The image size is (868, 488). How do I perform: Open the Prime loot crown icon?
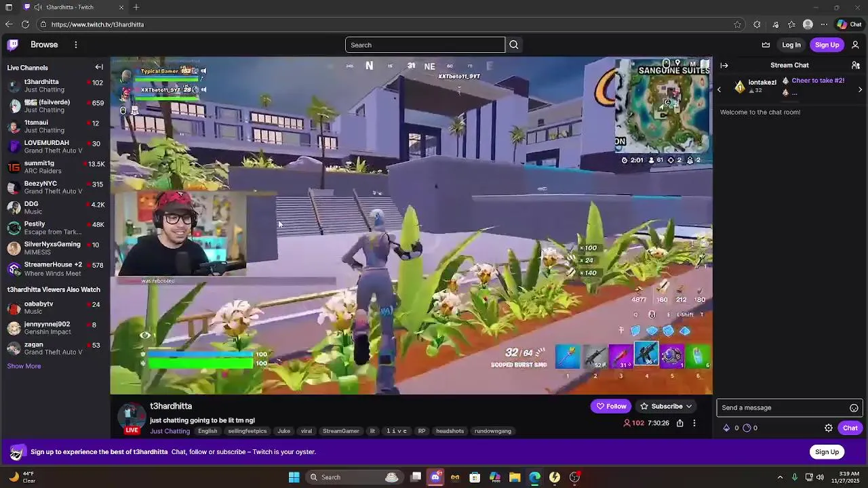tap(766, 45)
